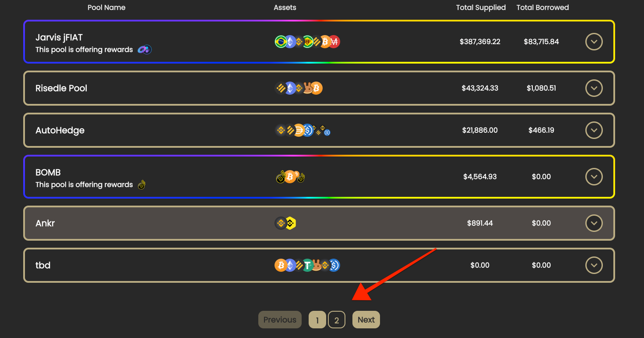The image size is (644, 338).
Task: Click the Tether icon in the tbd pool assets
Action: [x=307, y=265]
